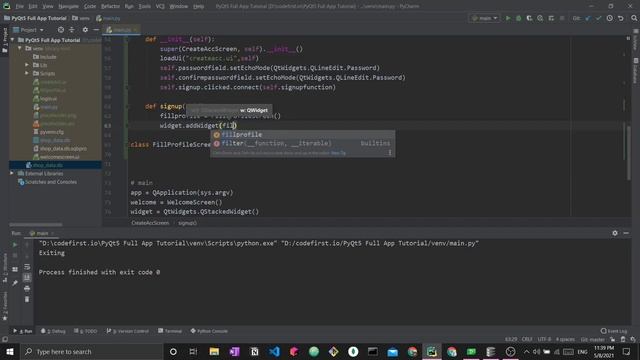The height and width of the screenshot is (360, 640).
Task: Open Run panel settings gear
Action: 615,233
